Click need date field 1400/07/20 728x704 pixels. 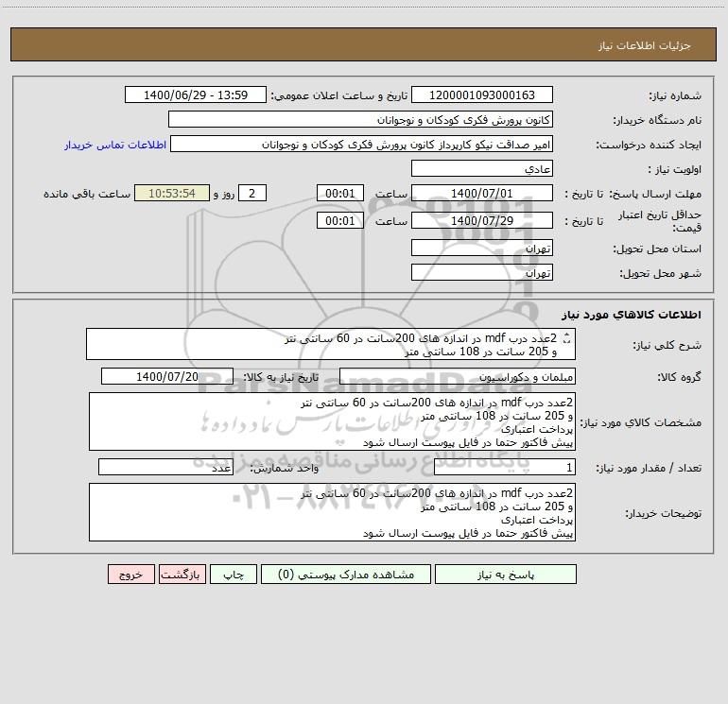pos(167,376)
